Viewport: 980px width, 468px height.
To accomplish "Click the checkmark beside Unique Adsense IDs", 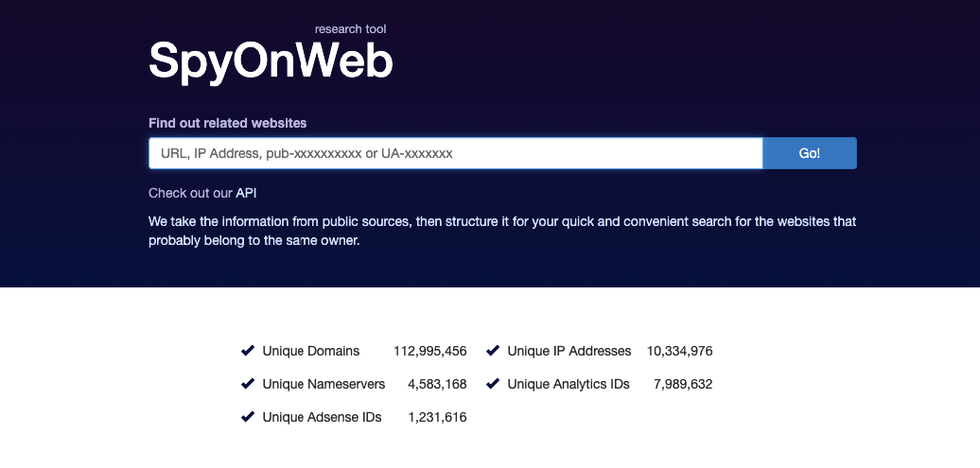I will tap(248, 417).
